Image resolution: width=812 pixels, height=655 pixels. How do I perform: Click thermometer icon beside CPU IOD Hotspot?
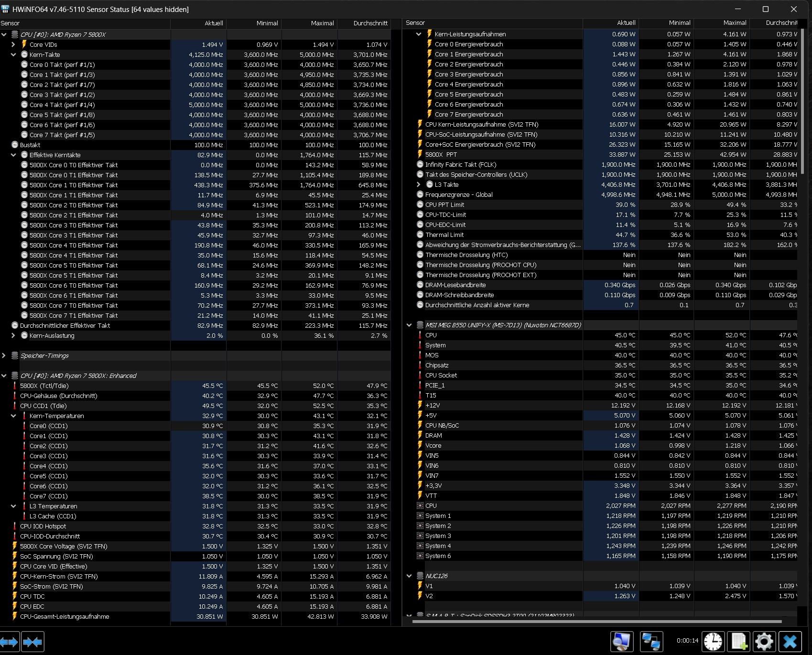15,526
